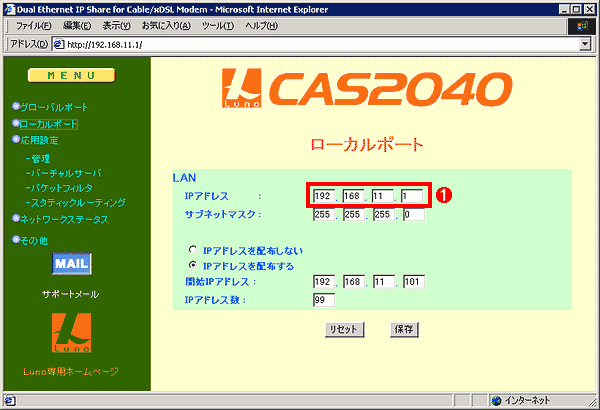Click the Windows logo throbber icon
600x410 pixels.
582,26
